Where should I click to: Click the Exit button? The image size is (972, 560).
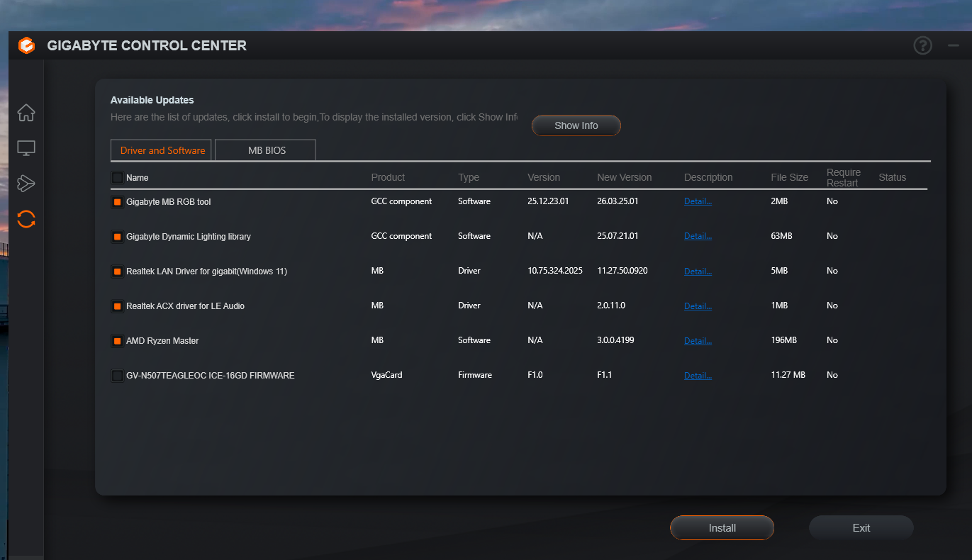861,528
